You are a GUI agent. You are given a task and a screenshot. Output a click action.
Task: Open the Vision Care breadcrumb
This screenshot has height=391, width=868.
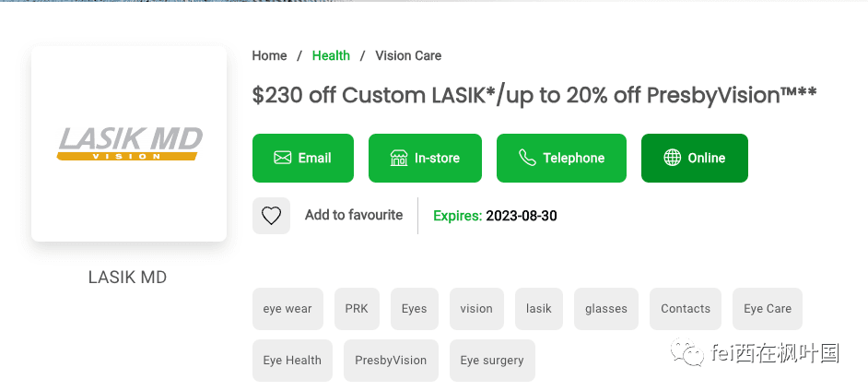click(x=408, y=56)
